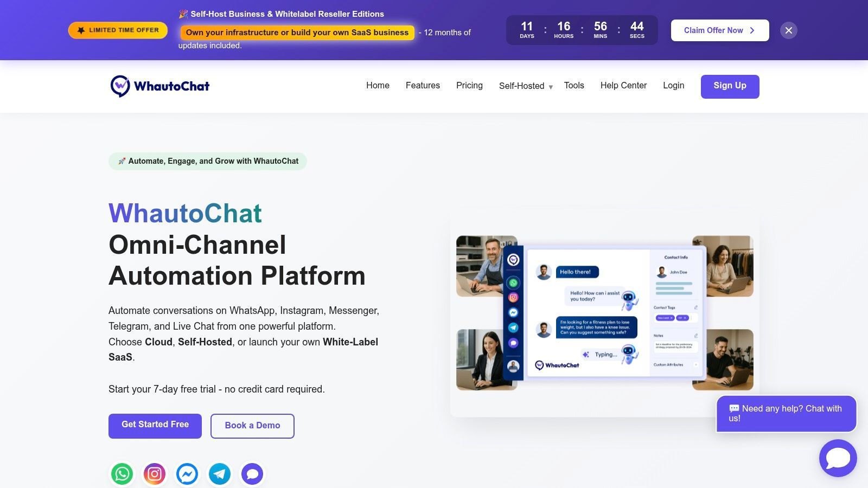Image resolution: width=868 pixels, height=488 pixels.
Task: Click the Self-Hosted dropdown arrow
Action: point(551,87)
